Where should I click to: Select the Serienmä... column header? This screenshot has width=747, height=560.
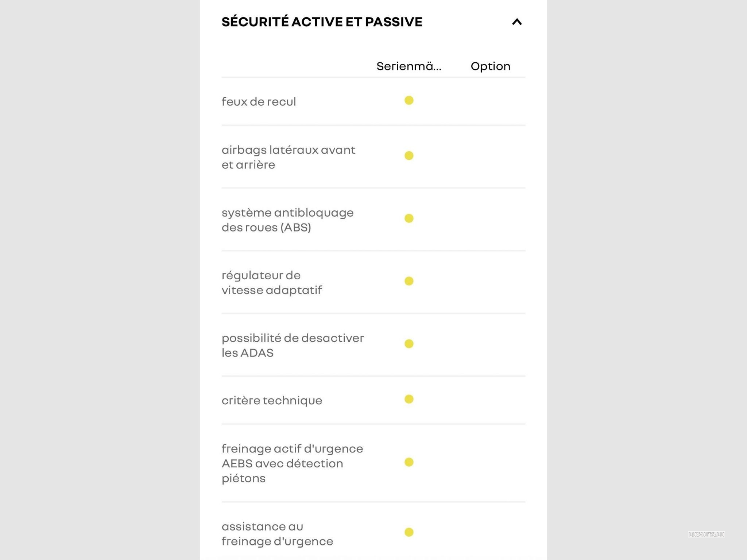[409, 66]
